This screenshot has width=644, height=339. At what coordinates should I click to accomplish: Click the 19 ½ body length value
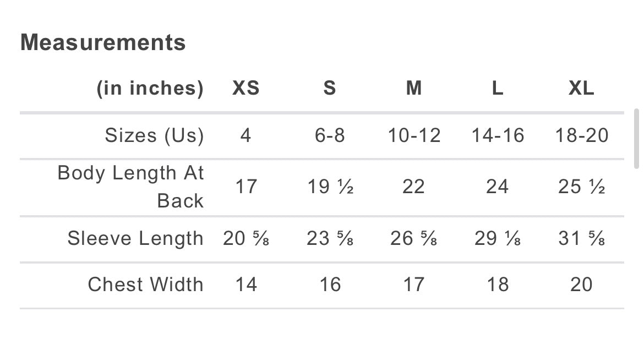[330, 187]
